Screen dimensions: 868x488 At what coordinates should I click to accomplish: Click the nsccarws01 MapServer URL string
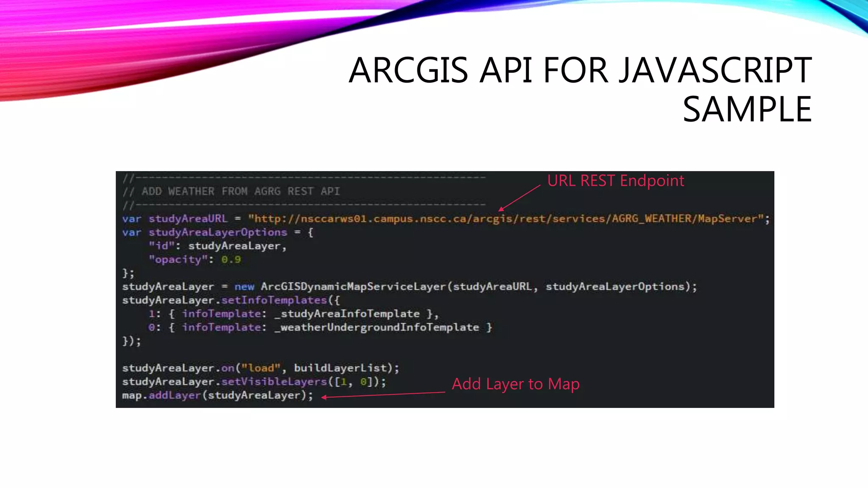(x=506, y=219)
